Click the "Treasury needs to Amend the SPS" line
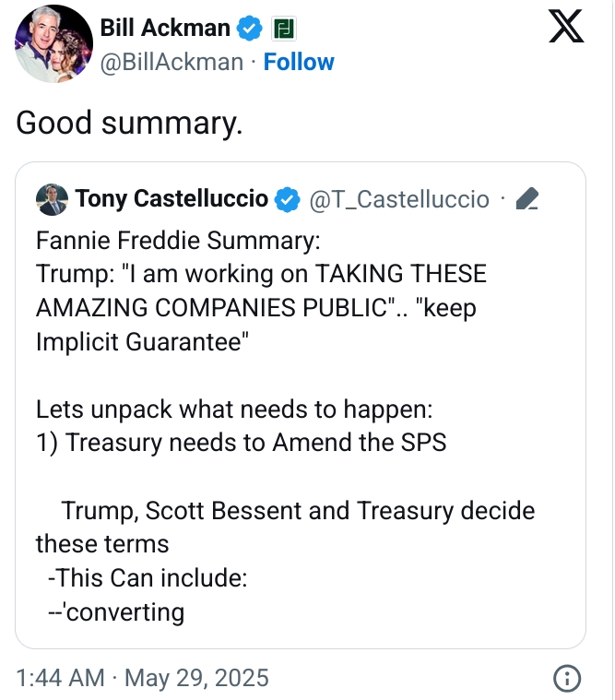Image resolution: width=615 pixels, height=700 pixels. [241, 442]
